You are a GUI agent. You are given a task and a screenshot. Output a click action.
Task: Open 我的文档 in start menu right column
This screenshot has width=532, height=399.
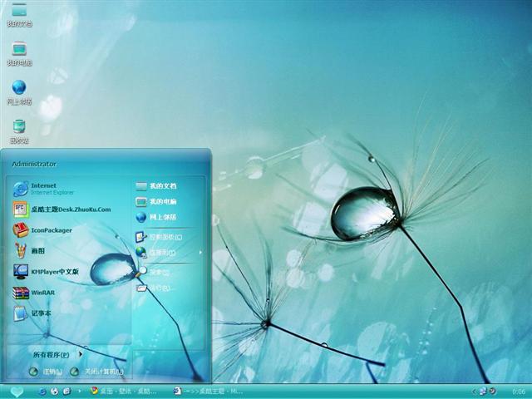161,185
